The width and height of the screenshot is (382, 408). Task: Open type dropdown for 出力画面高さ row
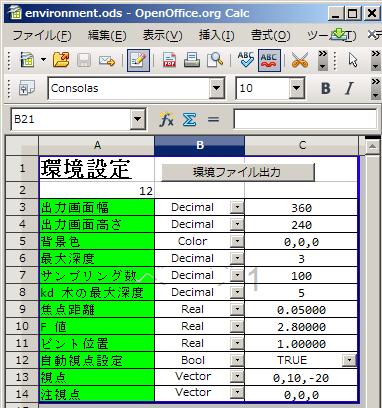[237, 224]
